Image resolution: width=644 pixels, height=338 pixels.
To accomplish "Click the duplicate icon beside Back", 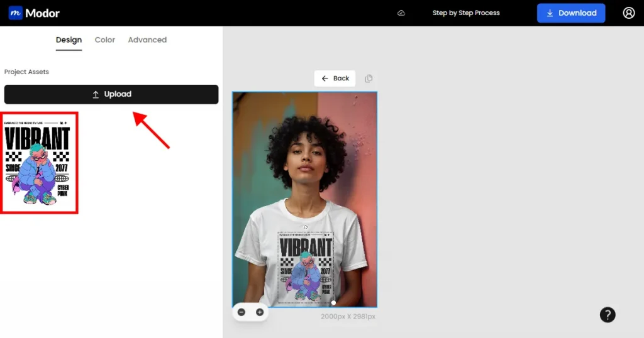I will click(x=369, y=79).
